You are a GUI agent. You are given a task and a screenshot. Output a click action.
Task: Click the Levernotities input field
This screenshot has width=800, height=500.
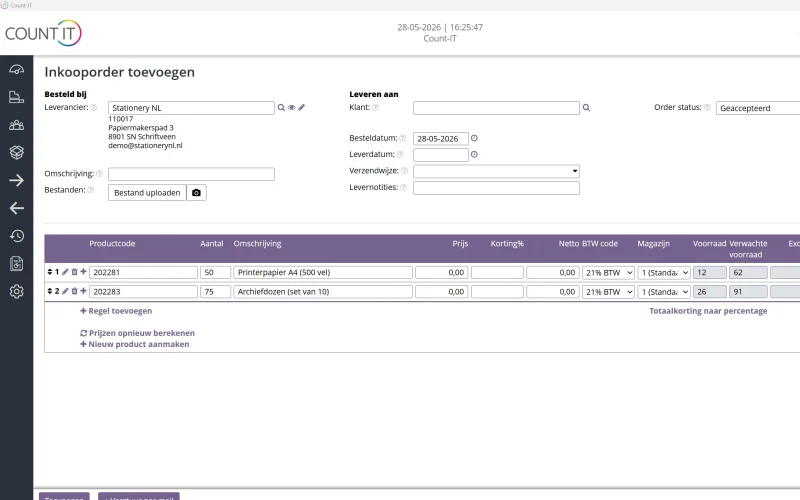pyautogui.click(x=496, y=188)
